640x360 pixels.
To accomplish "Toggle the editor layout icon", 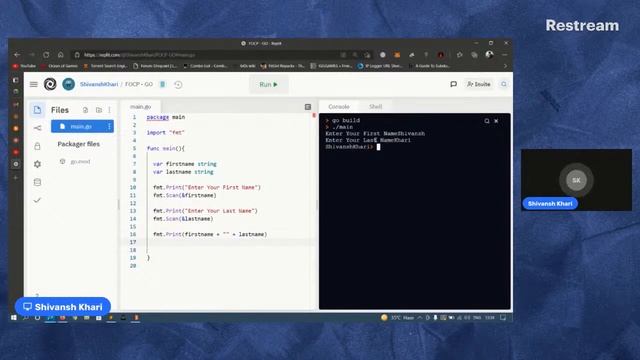I will (308, 107).
